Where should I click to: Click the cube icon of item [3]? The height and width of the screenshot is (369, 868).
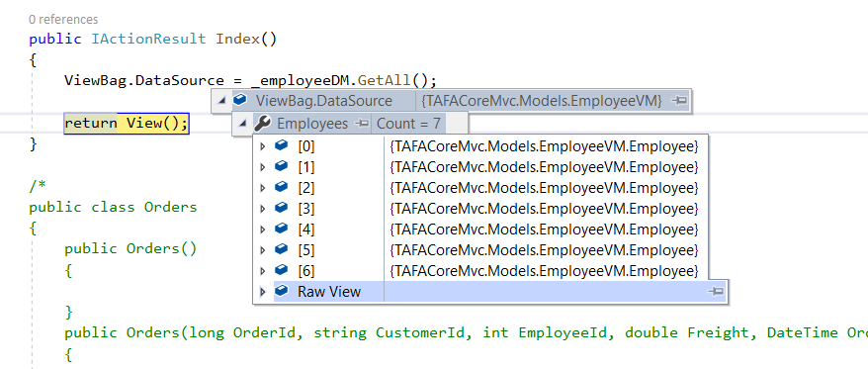point(281,209)
